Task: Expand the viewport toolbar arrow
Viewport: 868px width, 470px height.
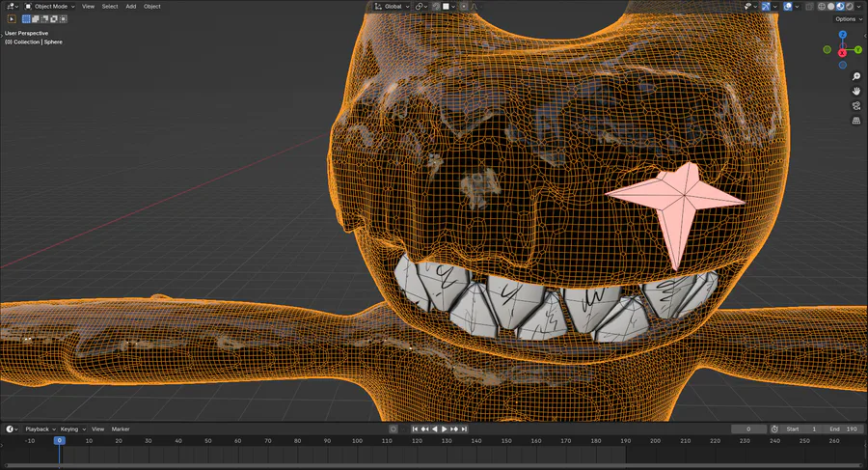Action: [x=2, y=36]
